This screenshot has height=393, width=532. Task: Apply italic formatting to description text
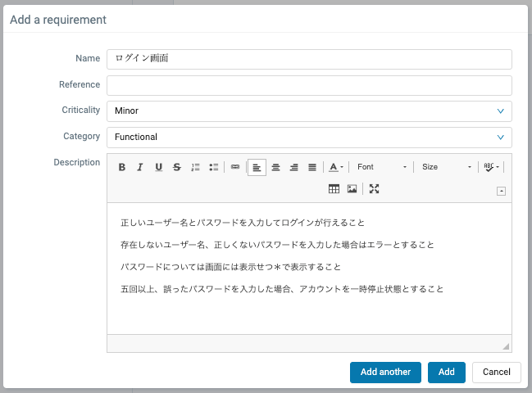140,167
